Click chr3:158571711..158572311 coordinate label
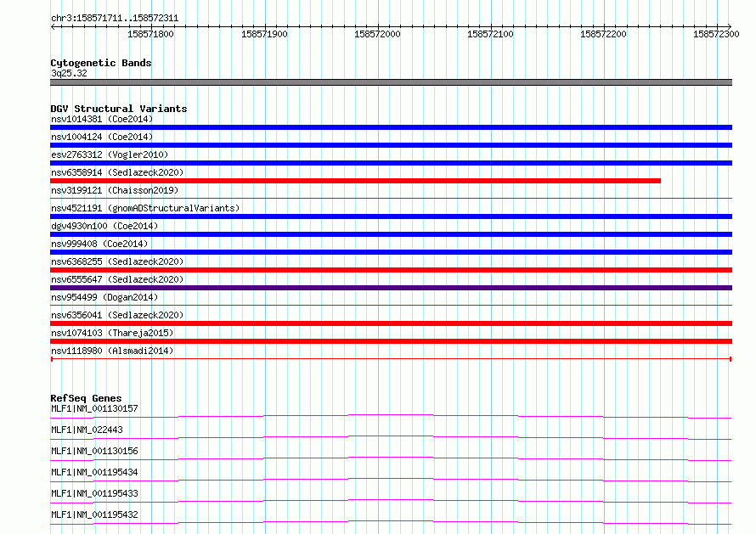Viewport: 756px width, 534px height. pos(115,19)
